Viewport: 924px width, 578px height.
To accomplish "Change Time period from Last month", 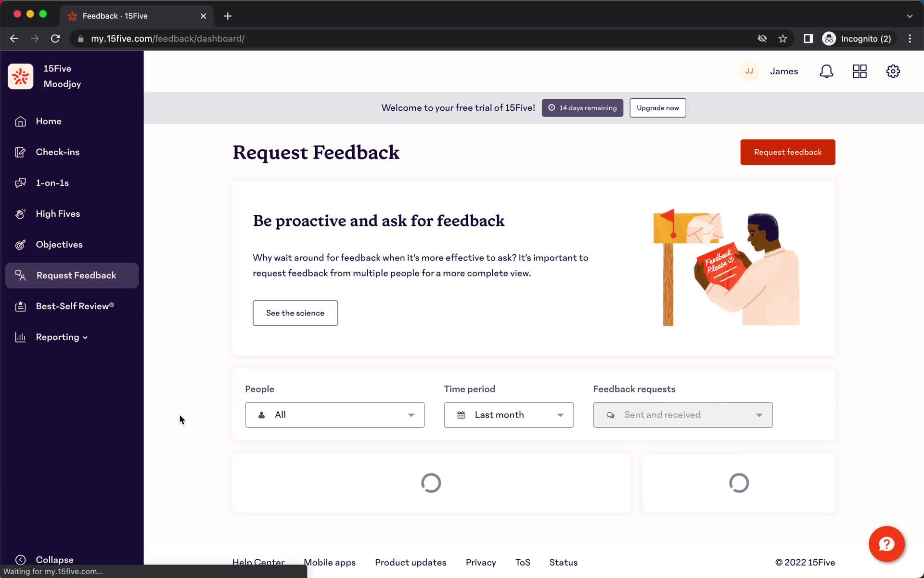I will click(x=508, y=414).
